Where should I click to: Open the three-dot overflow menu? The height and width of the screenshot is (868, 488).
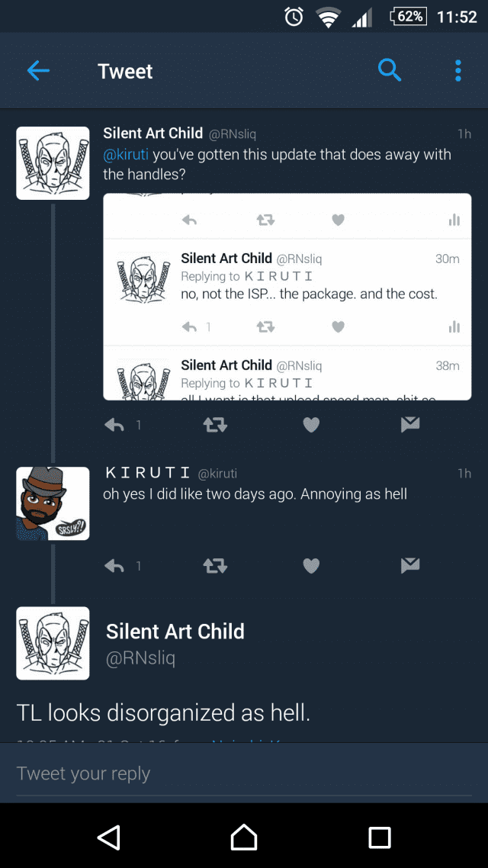[457, 71]
